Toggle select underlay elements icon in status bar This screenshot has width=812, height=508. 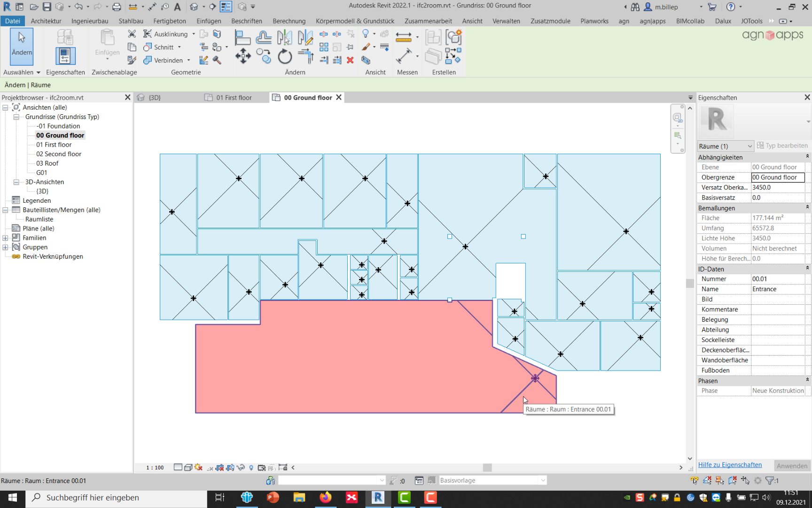tap(707, 480)
